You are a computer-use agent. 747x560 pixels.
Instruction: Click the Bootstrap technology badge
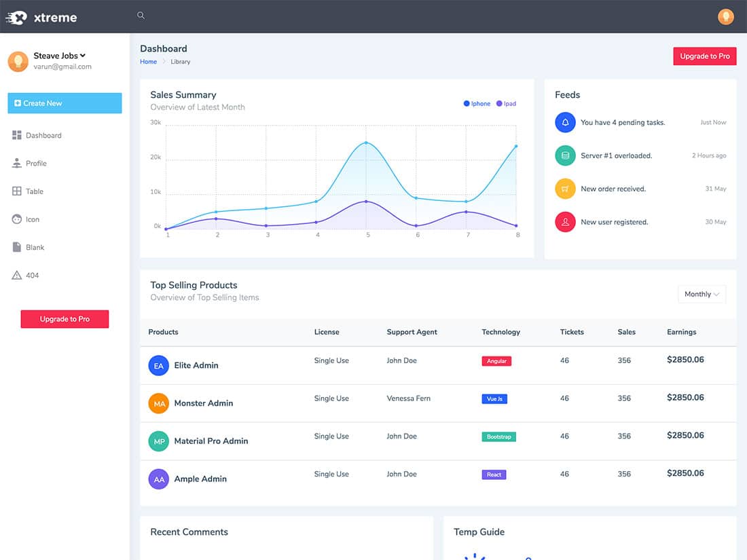click(x=498, y=436)
